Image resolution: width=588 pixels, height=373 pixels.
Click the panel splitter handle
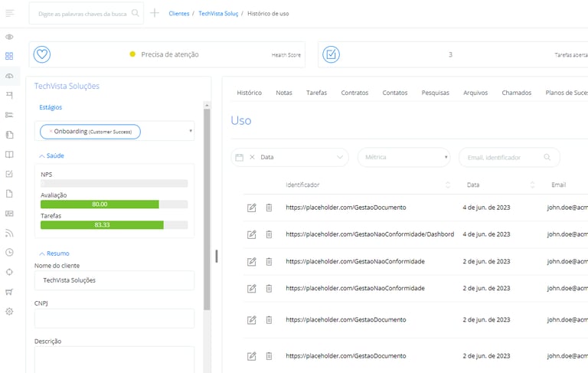point(217,257)
